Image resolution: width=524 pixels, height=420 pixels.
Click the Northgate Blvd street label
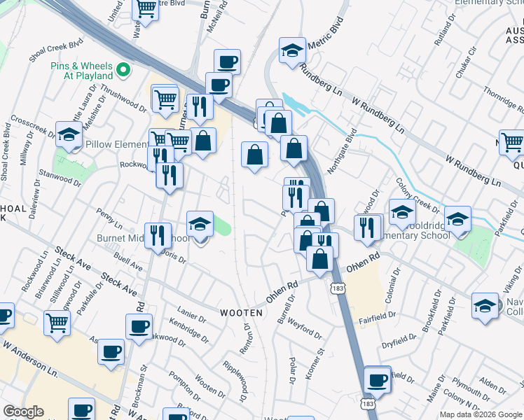click(342, 151)
